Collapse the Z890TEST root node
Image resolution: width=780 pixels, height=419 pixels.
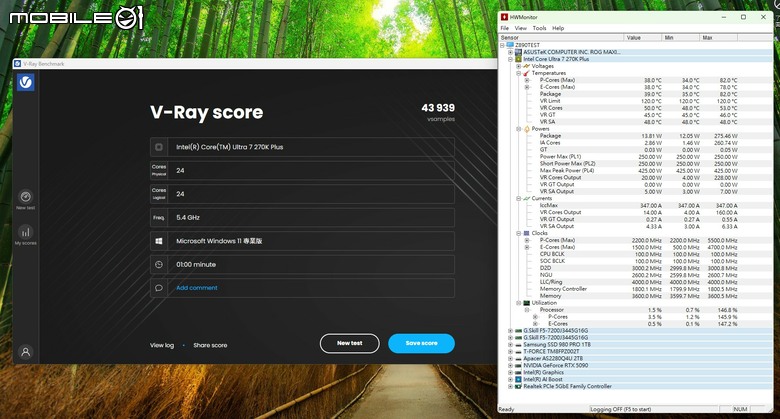coord(502,45)
